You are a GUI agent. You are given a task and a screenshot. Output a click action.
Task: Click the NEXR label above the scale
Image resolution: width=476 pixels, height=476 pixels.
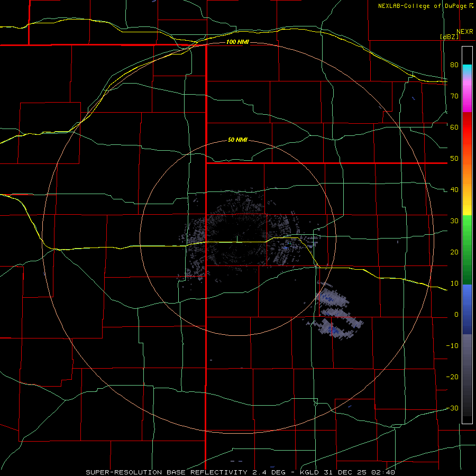465,32
